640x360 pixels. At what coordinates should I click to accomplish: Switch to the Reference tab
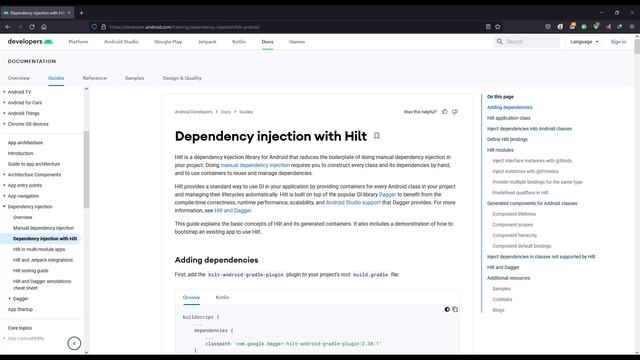[95, 78]
